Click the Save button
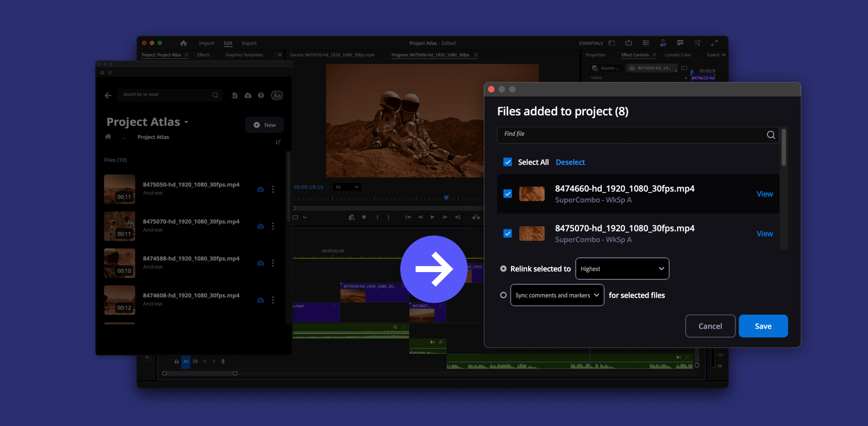The image size is (868, 426). click(763, 326)
